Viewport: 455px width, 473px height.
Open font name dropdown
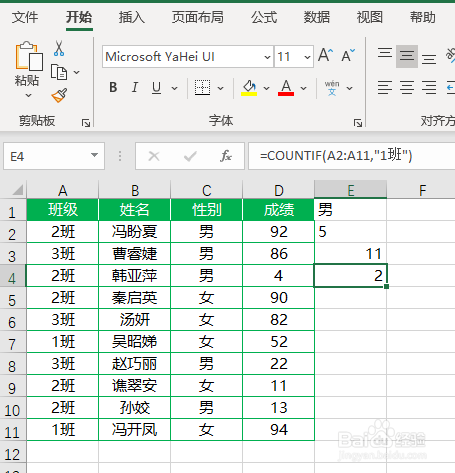(x=267, y=57)
